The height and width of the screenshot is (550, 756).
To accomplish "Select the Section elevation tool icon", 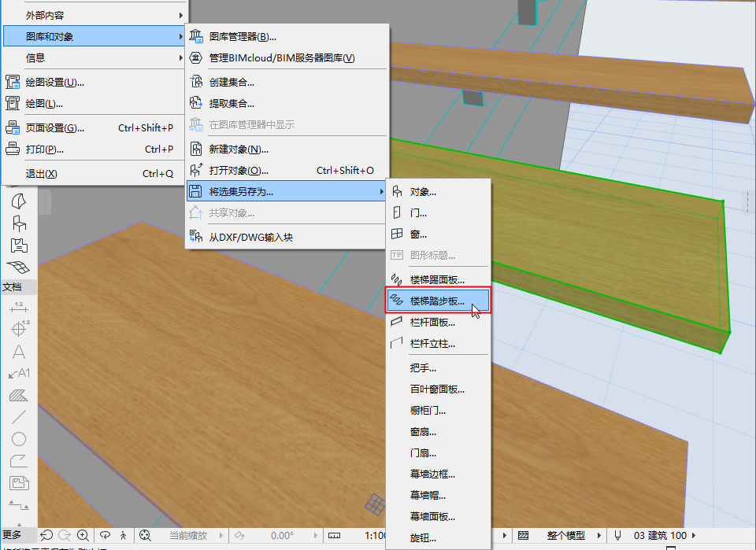I will point(19,506).
